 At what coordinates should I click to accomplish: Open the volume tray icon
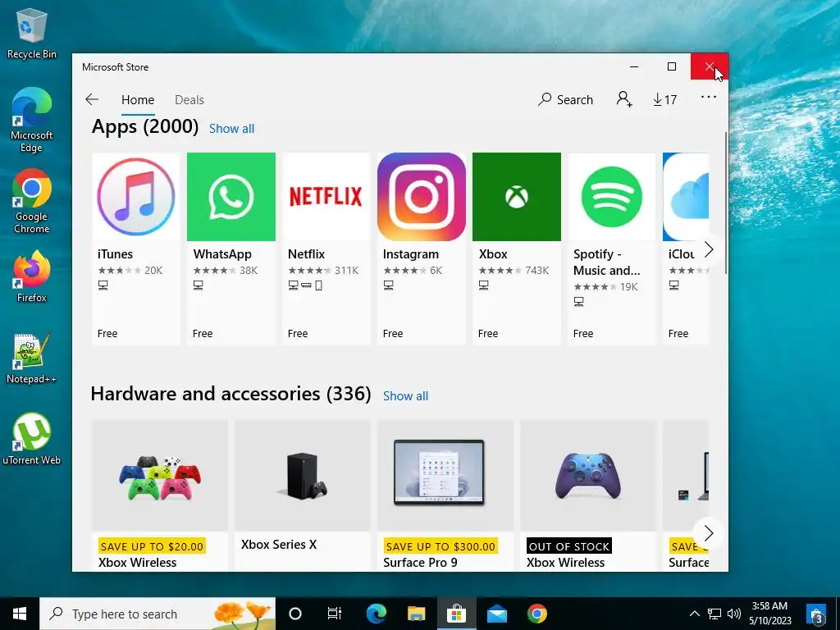pos(734,614)
